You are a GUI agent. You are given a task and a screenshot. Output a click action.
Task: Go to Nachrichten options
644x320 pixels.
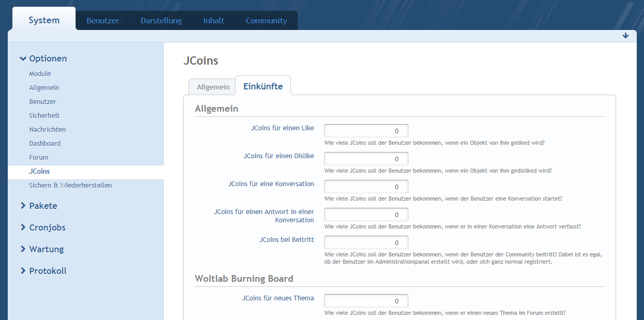tap(47, 130)
